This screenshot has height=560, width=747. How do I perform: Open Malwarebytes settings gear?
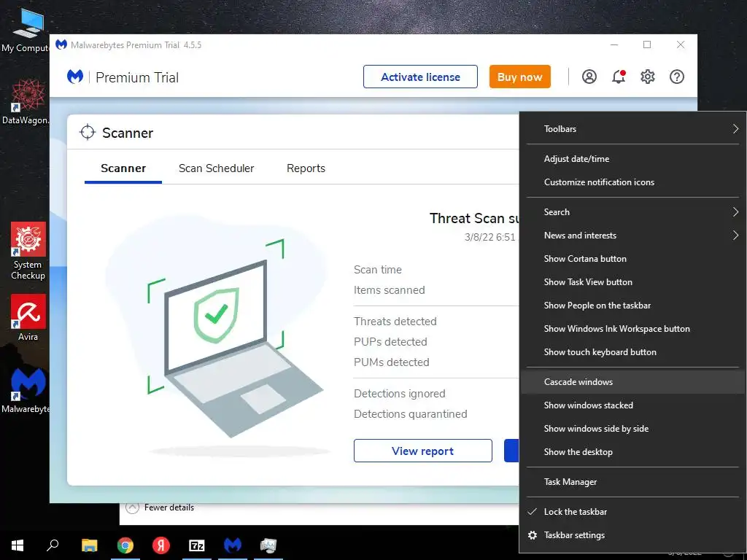tap(648, 77)
